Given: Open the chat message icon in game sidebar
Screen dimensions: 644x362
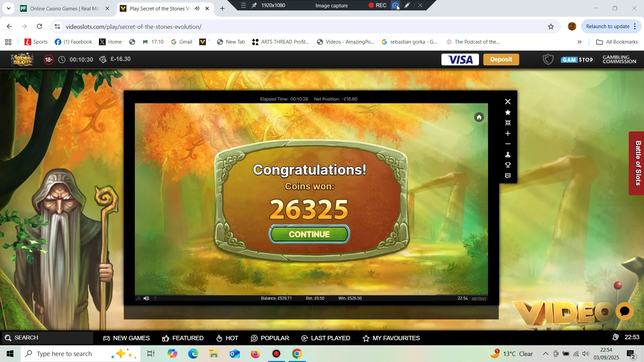Looking at the screenshot, I should click(x=508, y=176).
